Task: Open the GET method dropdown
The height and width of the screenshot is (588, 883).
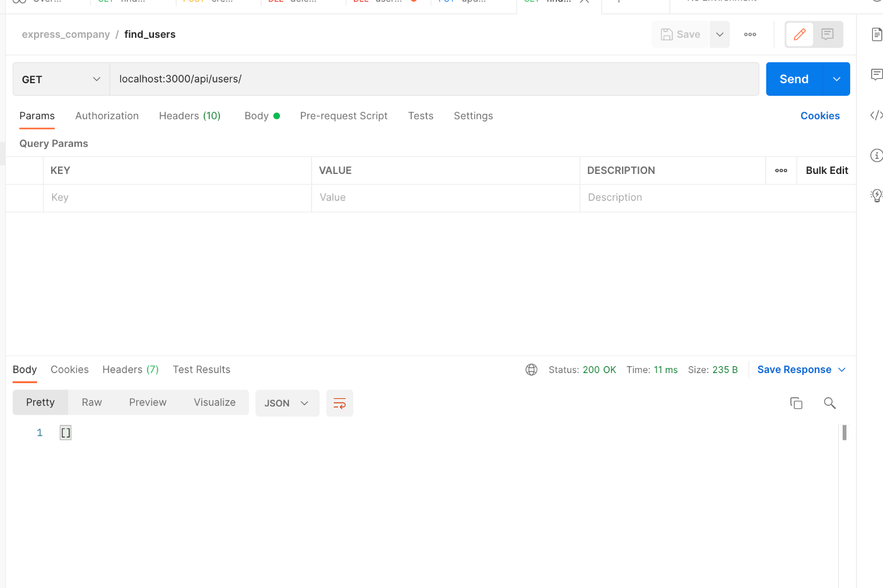Action: pyautogui.click(x=61, y=79)
